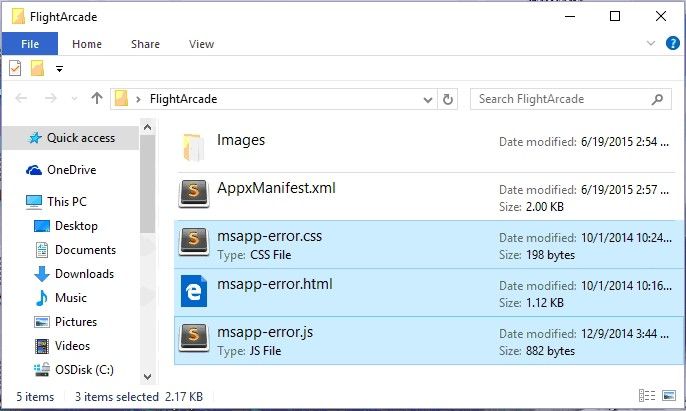Click the msapp-error.html Edge file icon
Viewport: 686px width, 411px height.
point(194,291)
